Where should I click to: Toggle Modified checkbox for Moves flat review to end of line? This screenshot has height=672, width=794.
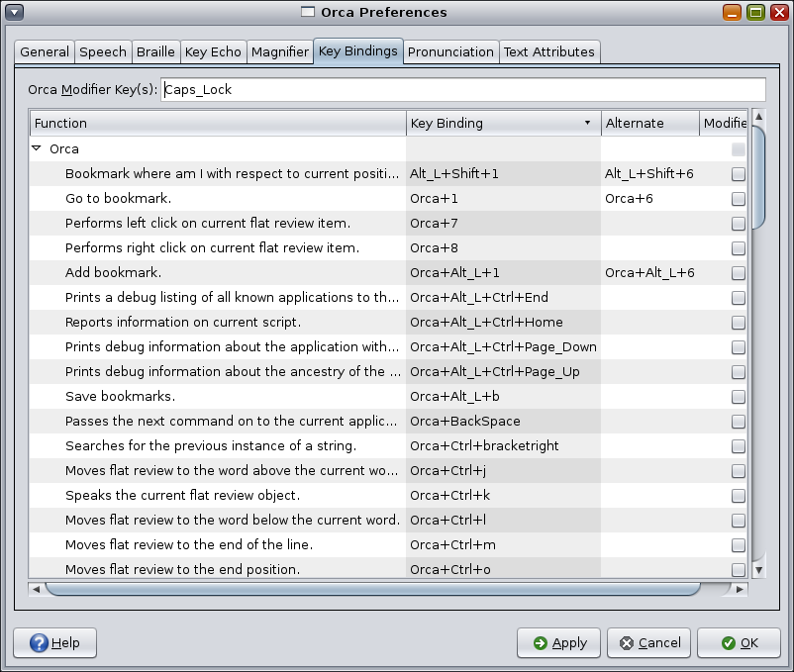point(739,546)
